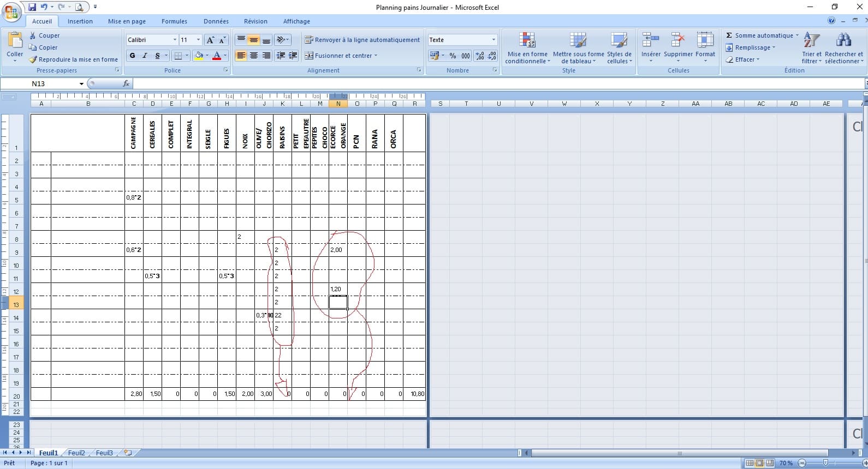868x469 pixels.
Task: Open the Fusionner et centrer dropdown arrow
Action: tap(376, 56)
